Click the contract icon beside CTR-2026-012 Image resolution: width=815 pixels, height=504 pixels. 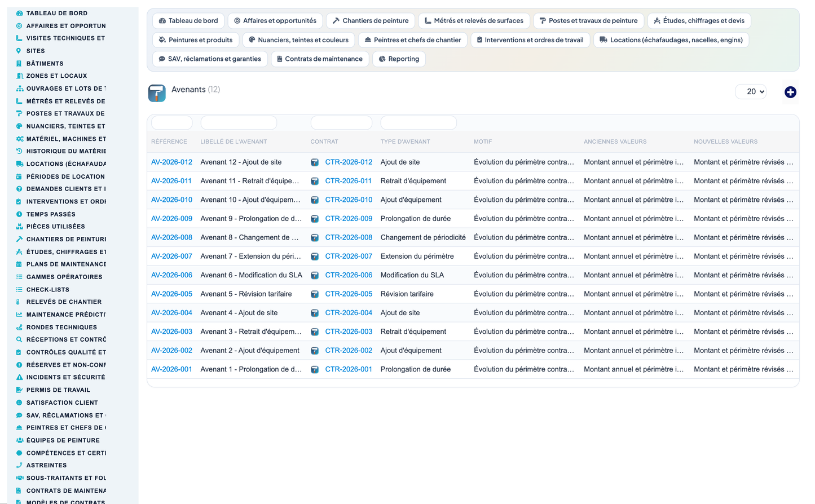click(315, 162)
